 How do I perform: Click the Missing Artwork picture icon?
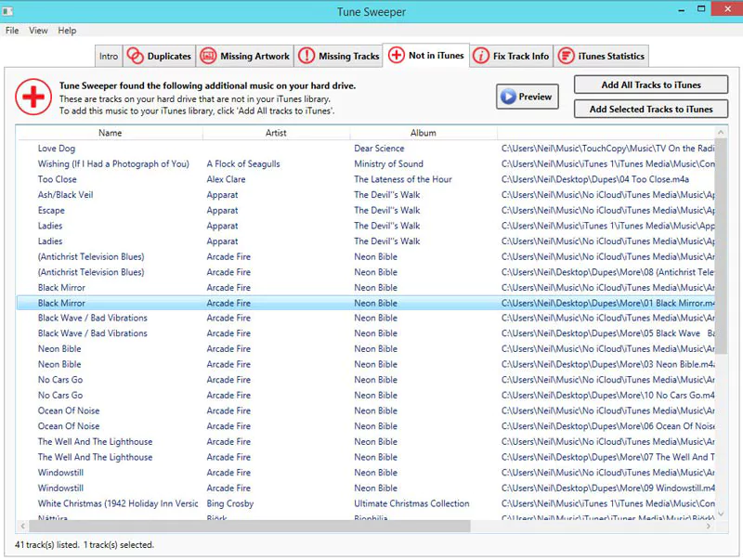(208, 56)
